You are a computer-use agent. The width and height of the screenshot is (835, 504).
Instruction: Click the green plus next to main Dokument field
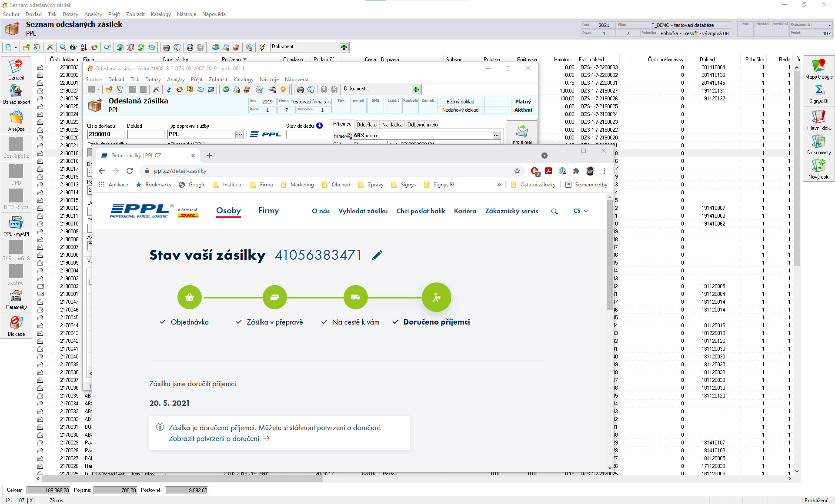coord(344,47)
